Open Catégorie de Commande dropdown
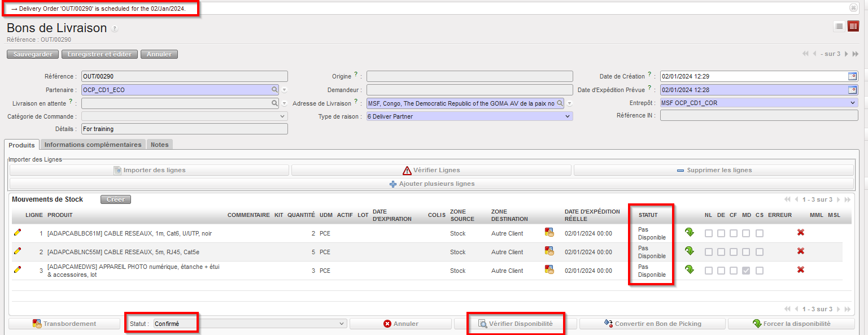Image resolution: width=868 pixels, height=335 pixels. (185, 116)
